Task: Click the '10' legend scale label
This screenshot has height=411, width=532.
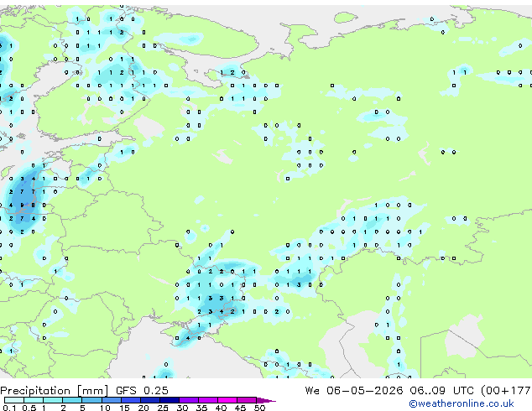Action: pyautogui.click(x=105, y=408)
